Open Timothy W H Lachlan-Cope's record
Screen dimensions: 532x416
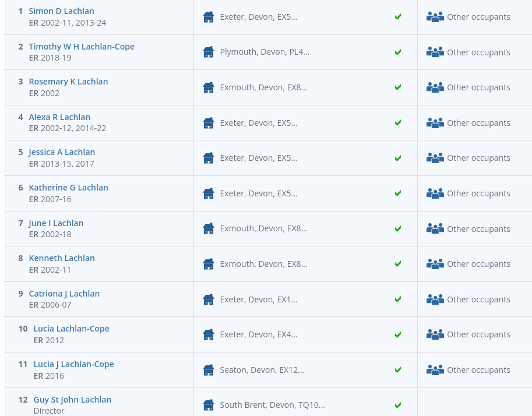82,47
